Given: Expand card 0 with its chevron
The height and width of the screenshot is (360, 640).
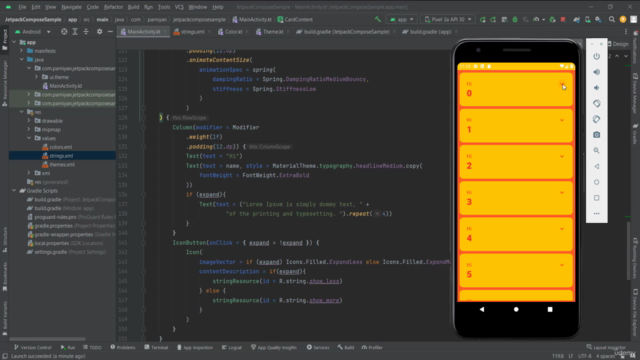Looking at the screenshot, I should pos(562,84).
